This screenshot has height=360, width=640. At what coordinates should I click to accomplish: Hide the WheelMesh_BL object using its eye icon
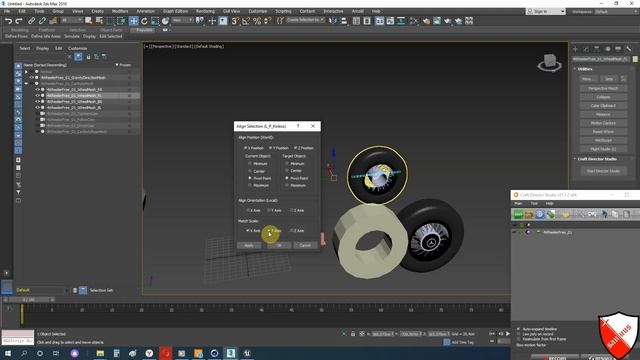point(37,108)
